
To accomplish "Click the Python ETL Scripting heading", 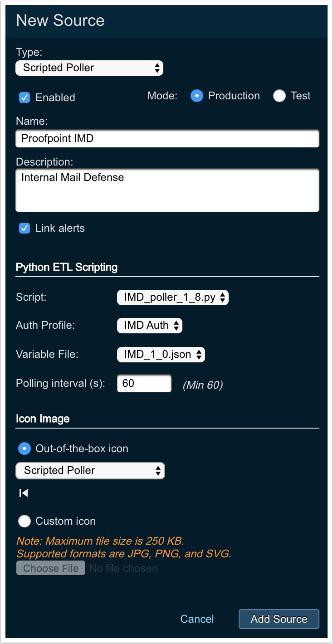I will click(67, 267).
